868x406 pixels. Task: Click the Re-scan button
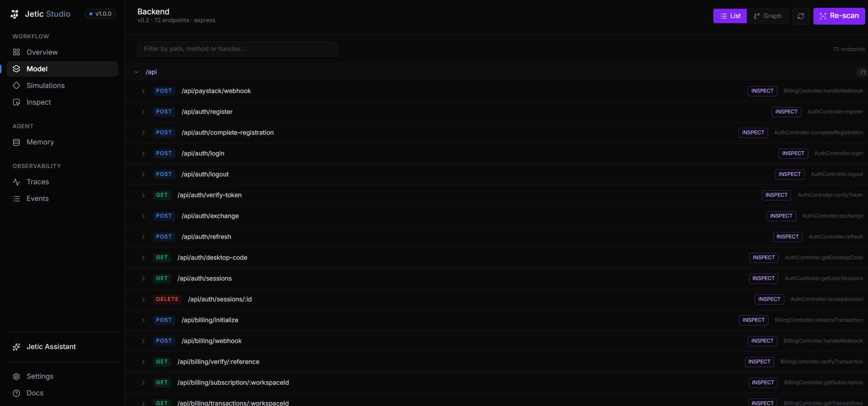click(x=839, y=16)
